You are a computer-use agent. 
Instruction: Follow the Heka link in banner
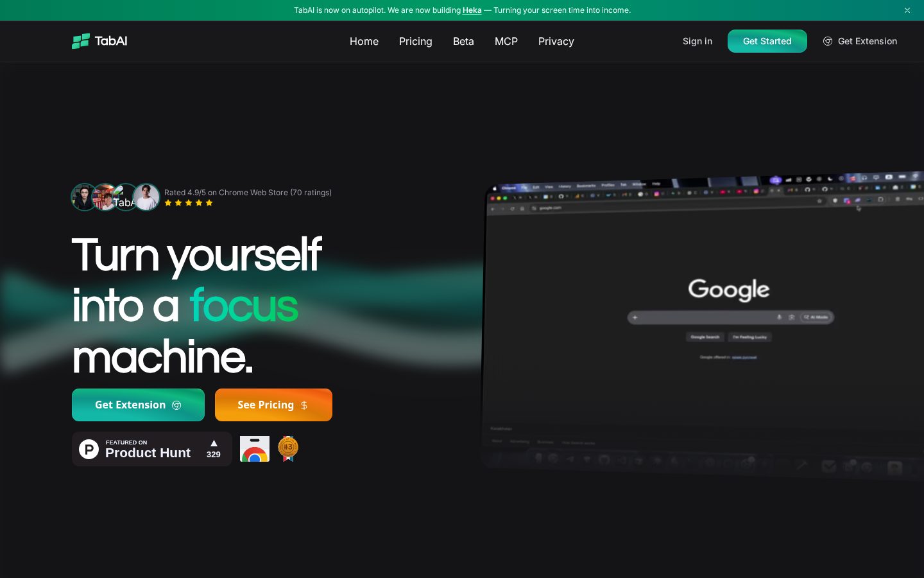point(472,10)
